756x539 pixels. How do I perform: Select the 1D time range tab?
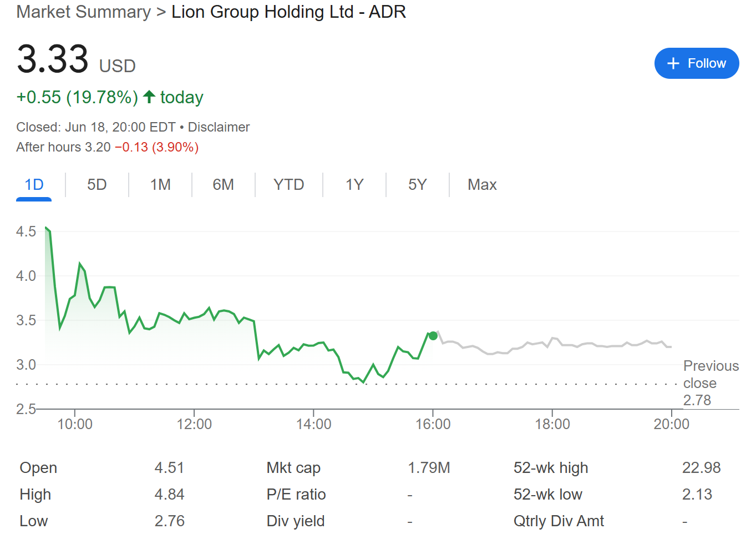coord(34,185)
